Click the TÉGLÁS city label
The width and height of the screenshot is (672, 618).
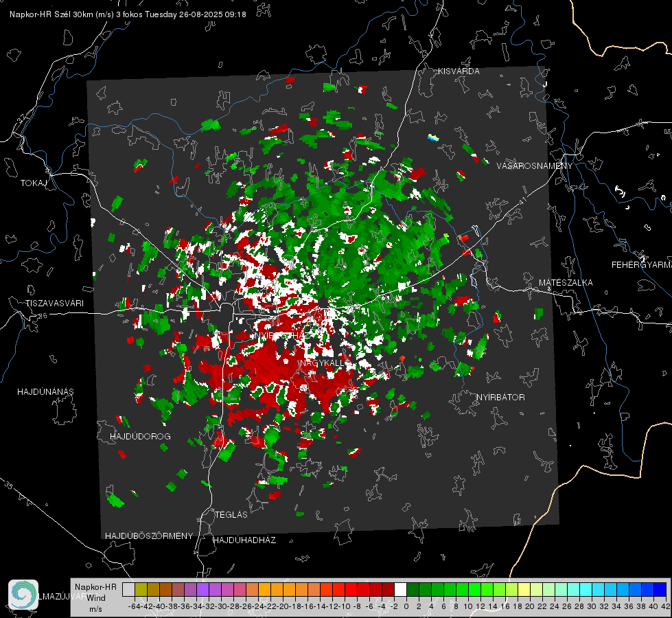(x=231, y=515)
